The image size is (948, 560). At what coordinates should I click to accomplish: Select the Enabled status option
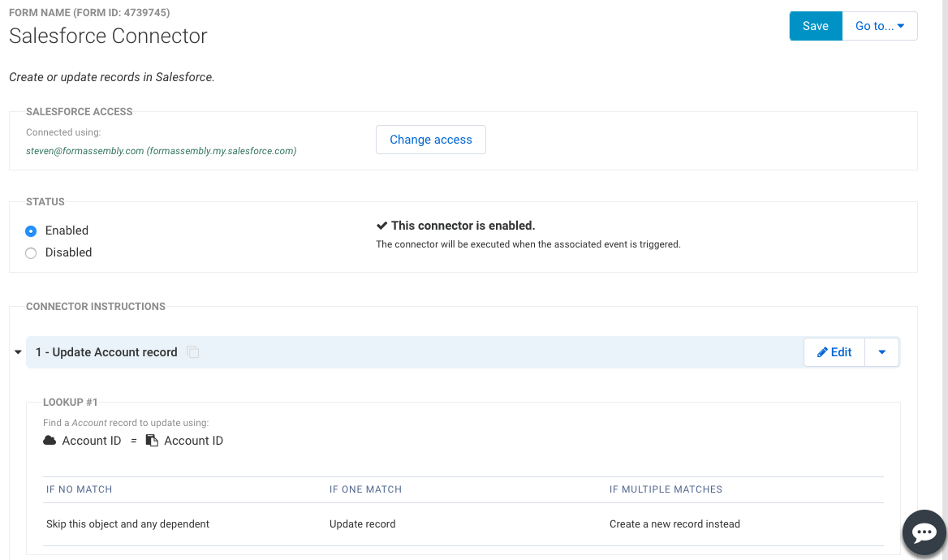31,231
